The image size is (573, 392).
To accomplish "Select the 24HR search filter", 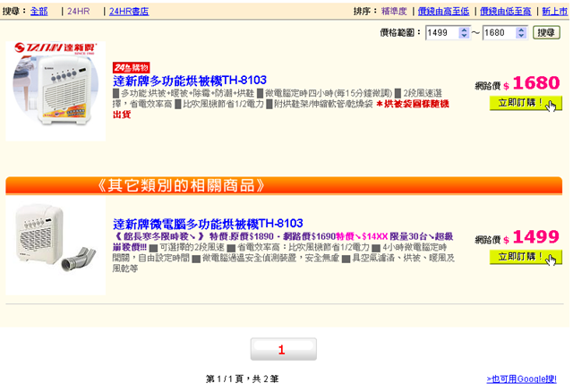I will pyautogui.click(x=79, y=12).
